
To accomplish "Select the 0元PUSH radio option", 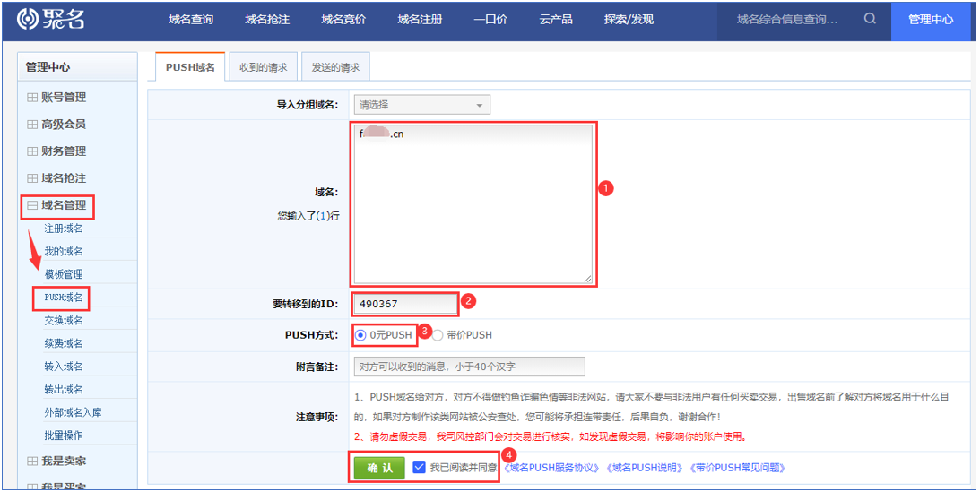I will [360, 335].
